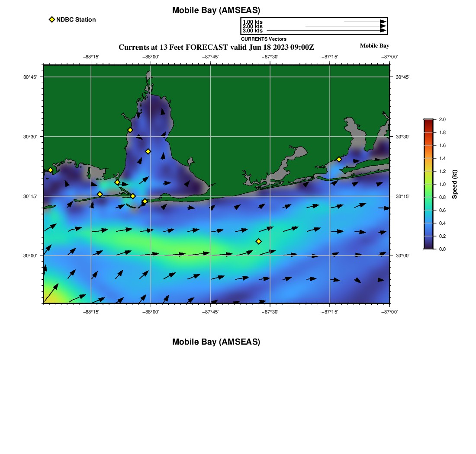The image size is (476, 454).
Task: Click the 2.00 kts label in vector legend
Action: click(x=252, y=26)
